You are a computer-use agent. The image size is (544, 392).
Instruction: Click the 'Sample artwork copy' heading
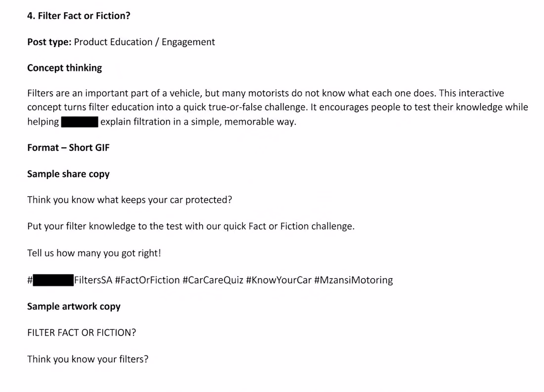pyautogui.click(x=74, y=306)
